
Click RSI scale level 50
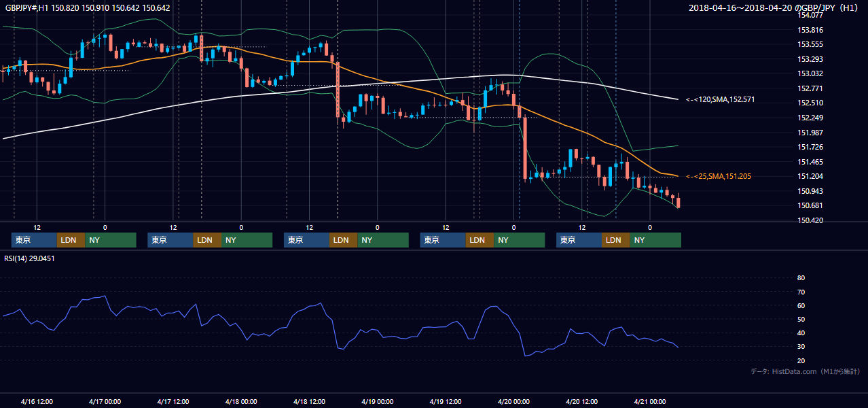(801, 319)
